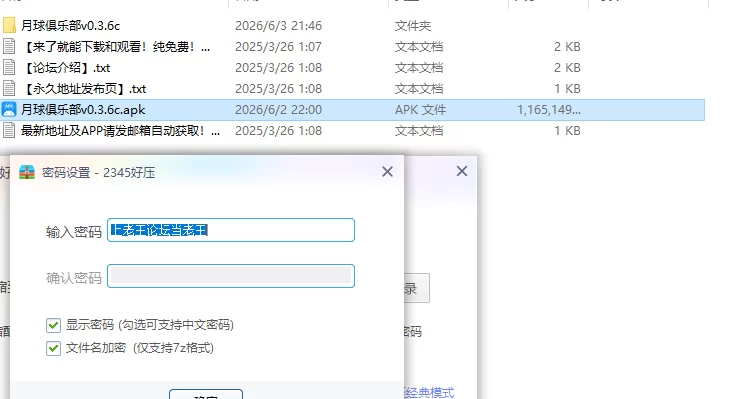Click the 月球俱乐部v0.3.6c.apk file icon

(x=9, y=109)
